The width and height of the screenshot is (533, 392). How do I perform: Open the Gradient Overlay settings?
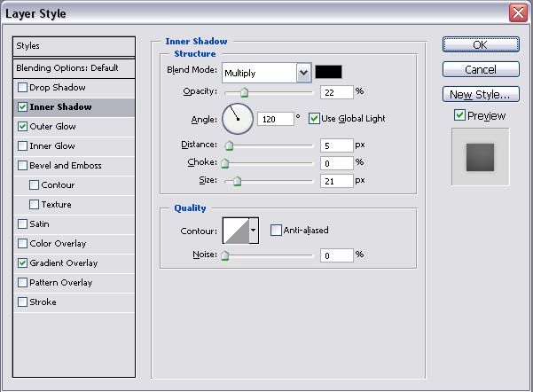pyautogui.click(x=63, y=263)
